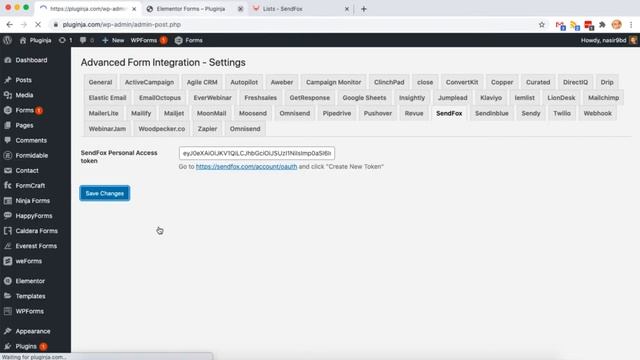The width and height of the screenshot is (640, 360).
Task: Bookmark this page with star icon
Action: tap(542, 25)
